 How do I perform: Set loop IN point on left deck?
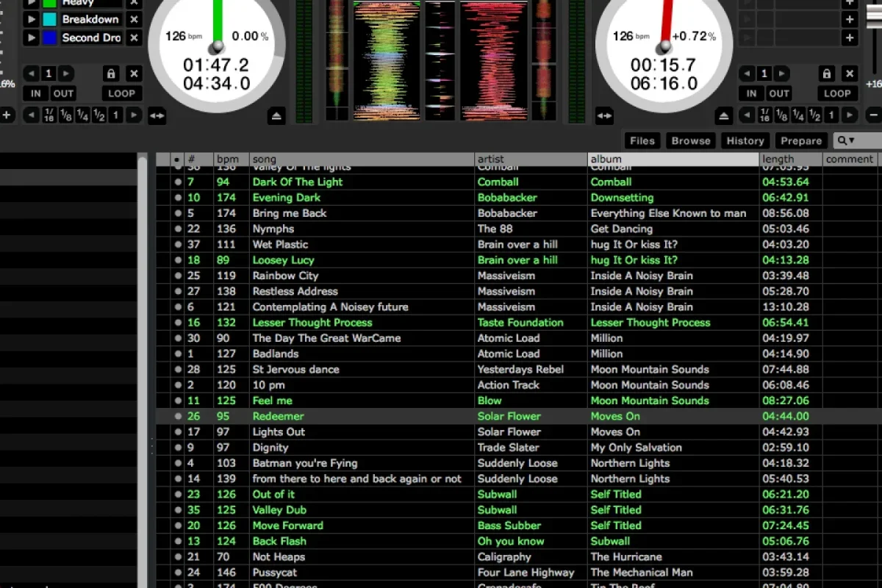coord(35,93)
